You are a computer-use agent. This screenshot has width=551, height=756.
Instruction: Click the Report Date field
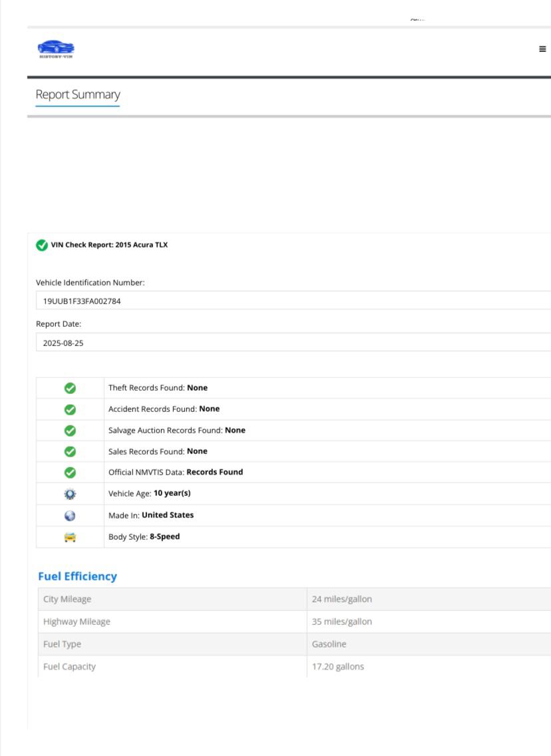coord(293,343)
